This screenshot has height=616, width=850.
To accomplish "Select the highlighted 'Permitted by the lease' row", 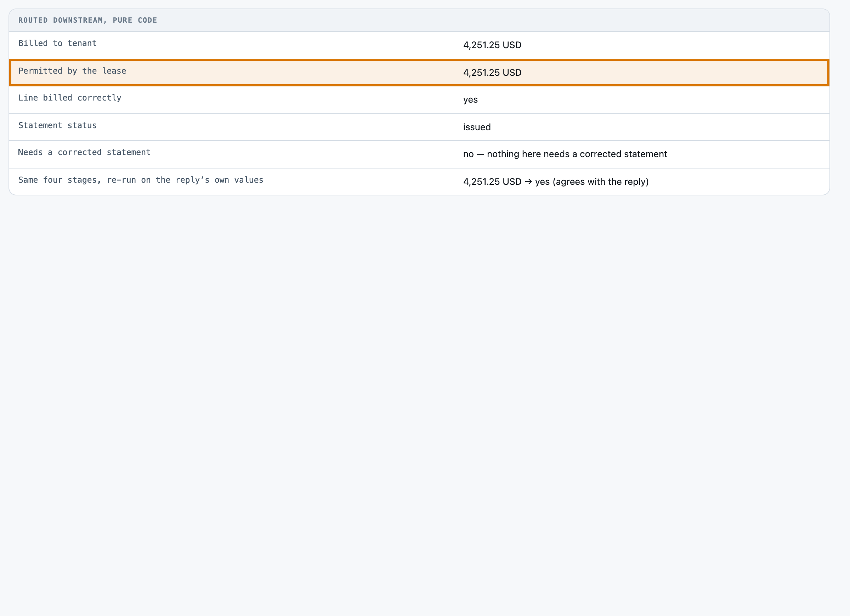I will coord(419,72).
